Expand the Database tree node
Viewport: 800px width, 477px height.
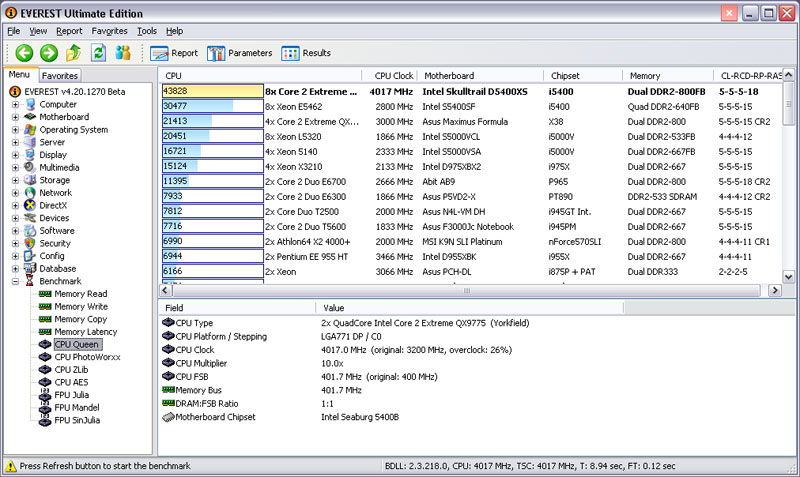click(x=15, y=268)
